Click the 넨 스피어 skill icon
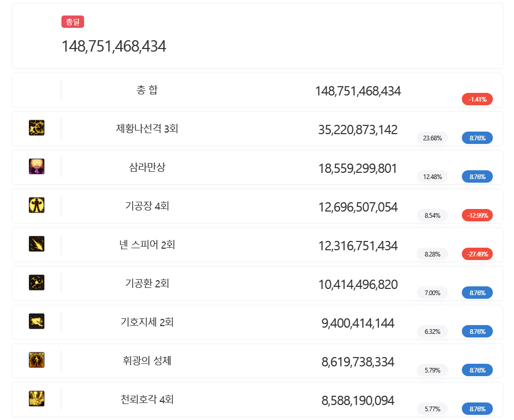Viewport: 514px width, 420px height. tap(37, 244)
